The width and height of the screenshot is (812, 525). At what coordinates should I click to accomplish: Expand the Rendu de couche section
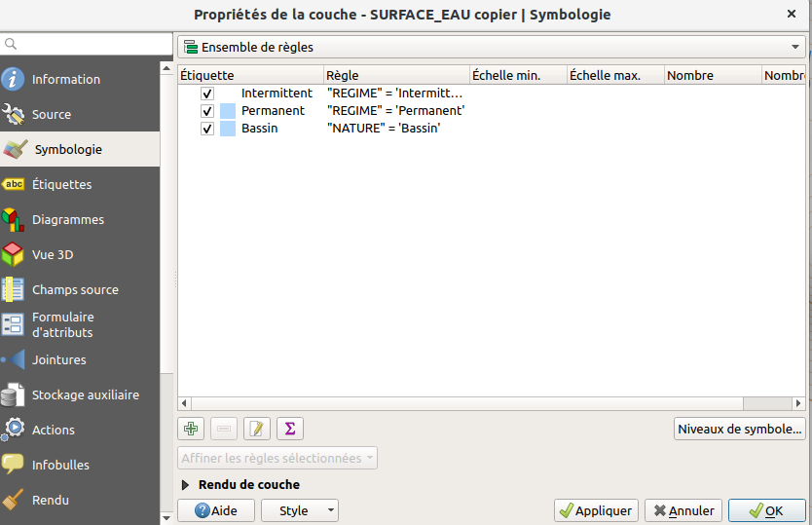pos(185,484)
